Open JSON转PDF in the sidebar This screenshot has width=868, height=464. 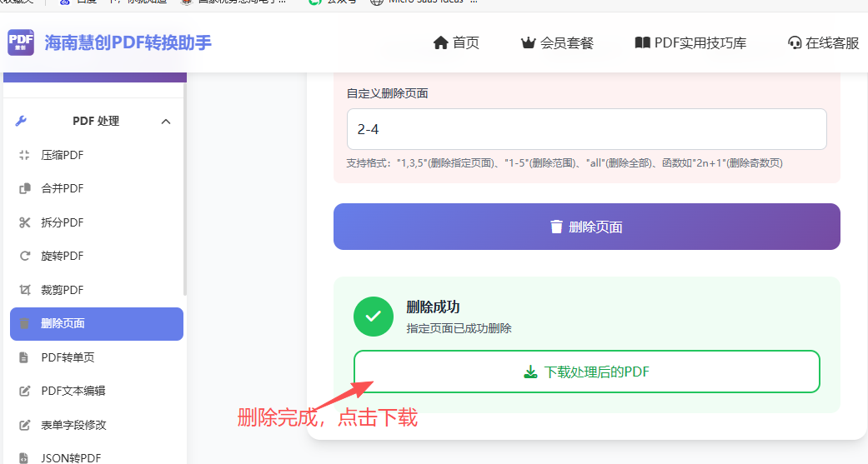[71, 458]
